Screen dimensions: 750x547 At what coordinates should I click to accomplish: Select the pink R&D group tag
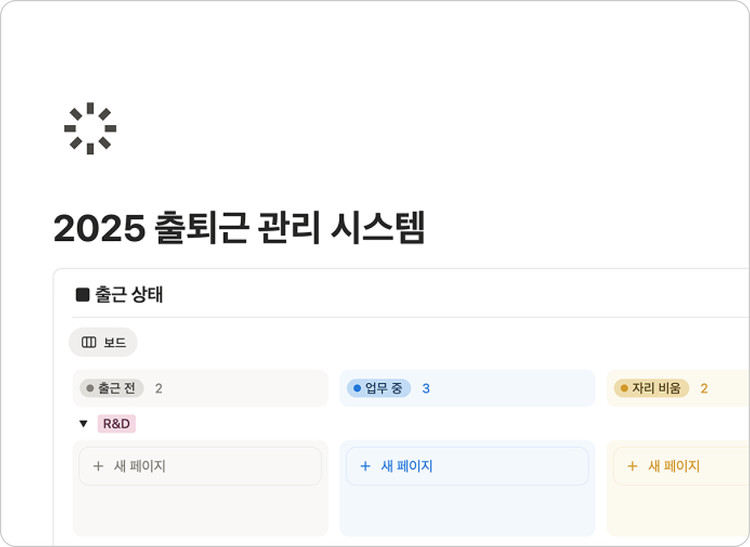point(116,424)
